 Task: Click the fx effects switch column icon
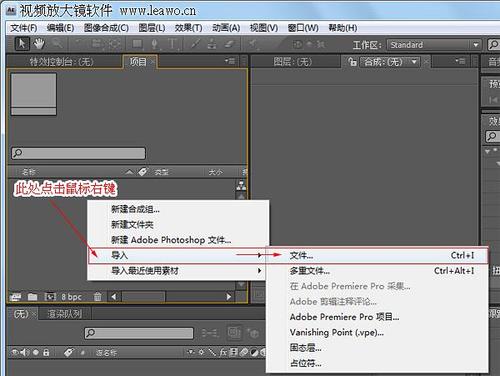click(223, 352)
